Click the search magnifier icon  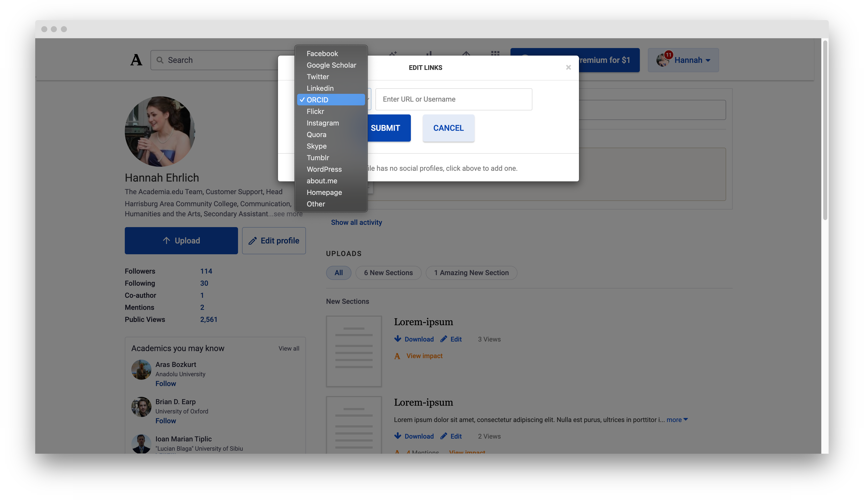pyautogui.click(x=161, y=60)
